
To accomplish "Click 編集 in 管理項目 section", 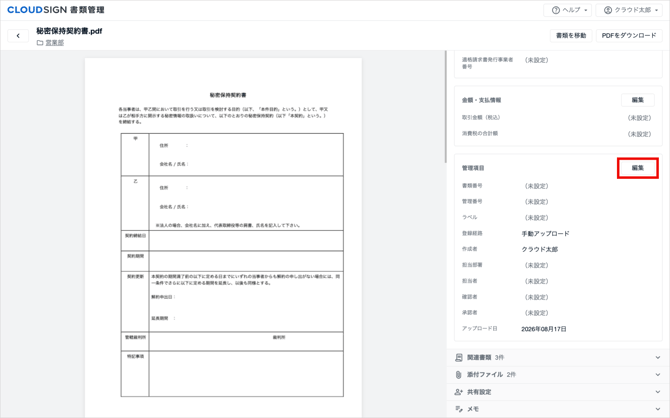I will point(638,168).
